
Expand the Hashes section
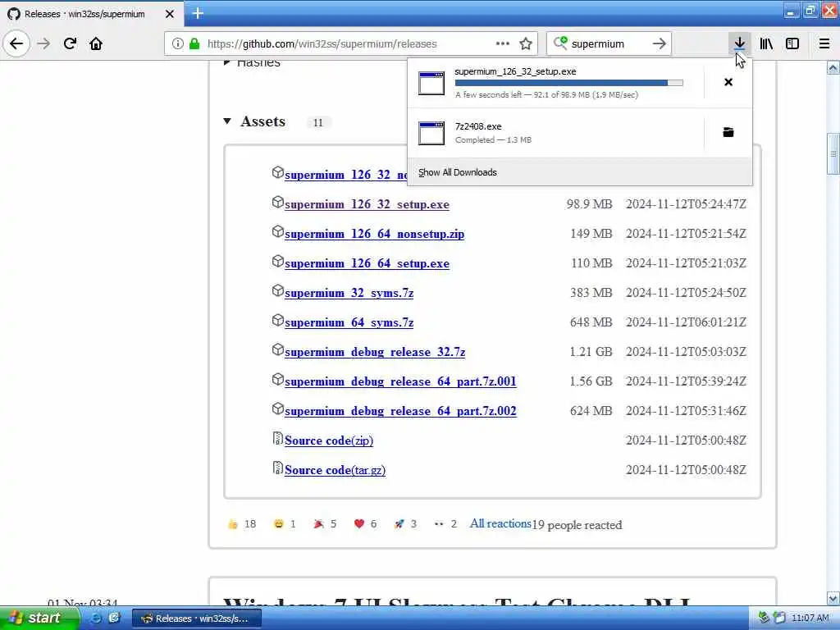click(227, 62)
